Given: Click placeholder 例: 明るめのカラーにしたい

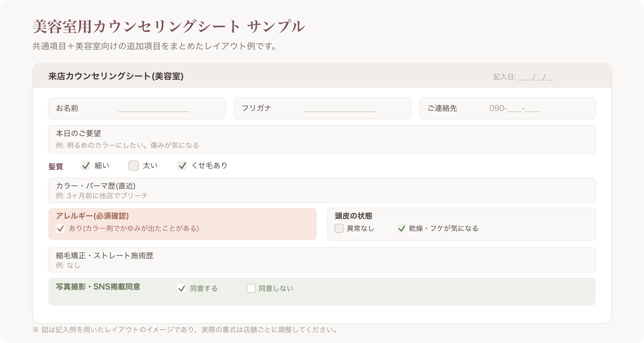Looking at the screenshot, I should coord(127,145).
